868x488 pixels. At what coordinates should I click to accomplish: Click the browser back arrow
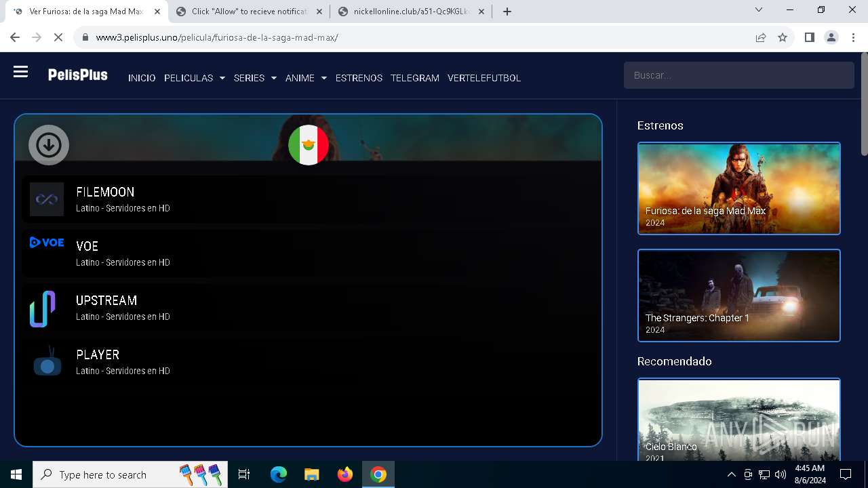15,37
